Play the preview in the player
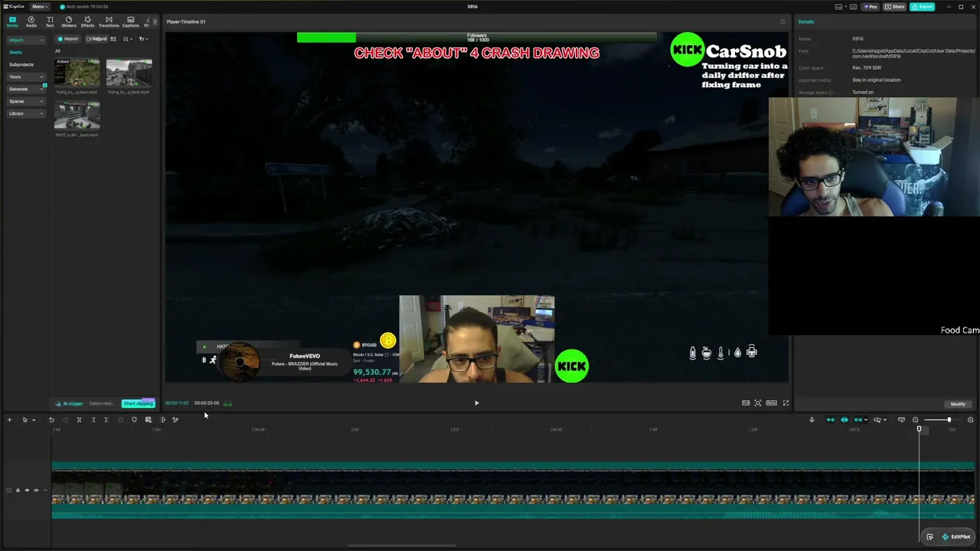This screenshot has height=551, width=980. click(x=476, y=403)
